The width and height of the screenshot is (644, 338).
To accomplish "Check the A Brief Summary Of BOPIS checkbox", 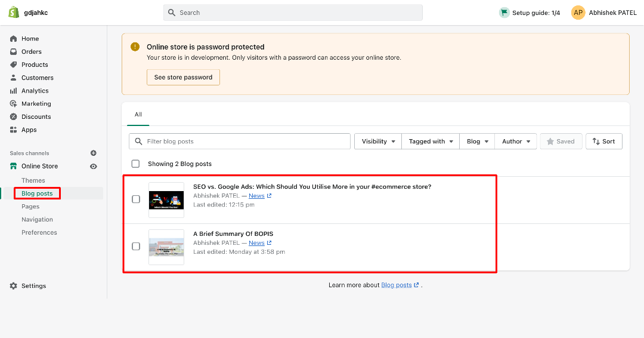I will pos(136,246).
